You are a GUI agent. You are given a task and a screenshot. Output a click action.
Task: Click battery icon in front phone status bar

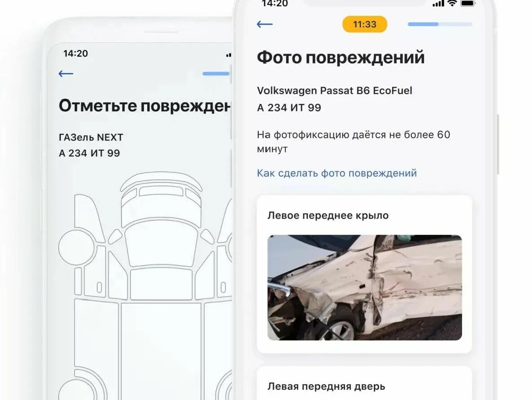coord(468,3)
